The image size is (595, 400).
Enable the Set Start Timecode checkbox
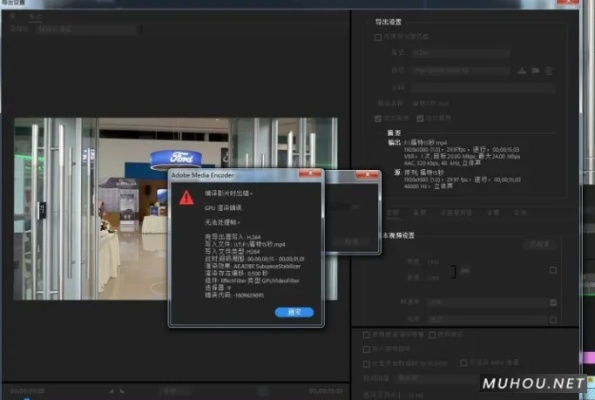pyautogui.click(x=366, y=364)
